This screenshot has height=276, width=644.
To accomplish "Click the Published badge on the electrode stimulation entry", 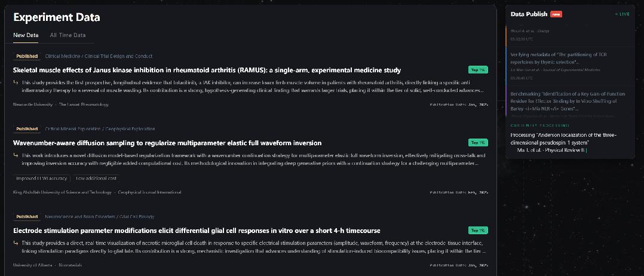I will click(x=27, y=217).
